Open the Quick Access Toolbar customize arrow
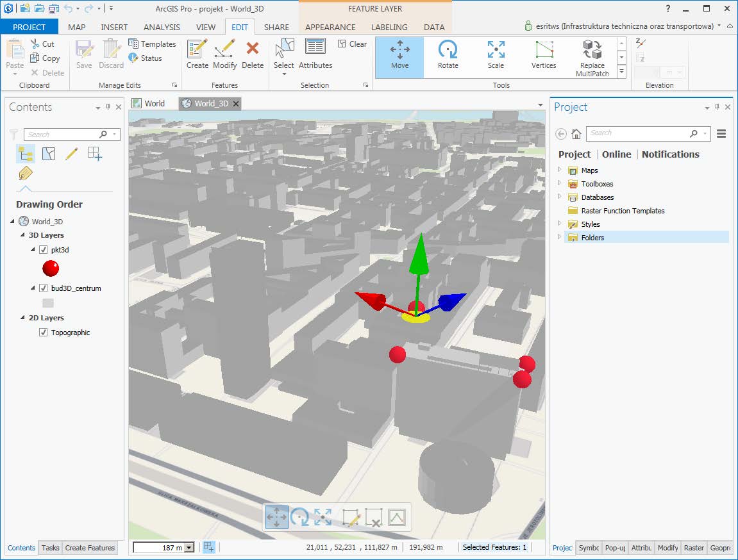738x560 pixels. (111, 8)
